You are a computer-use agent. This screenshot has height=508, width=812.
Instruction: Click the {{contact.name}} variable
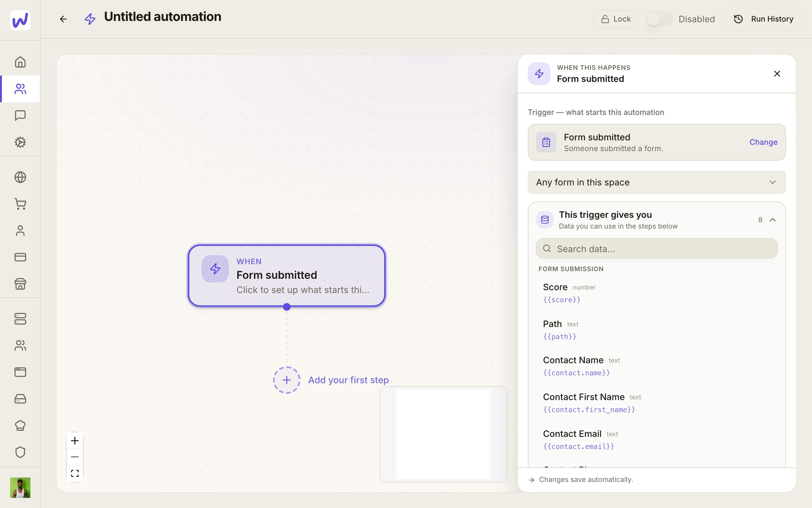576,373
